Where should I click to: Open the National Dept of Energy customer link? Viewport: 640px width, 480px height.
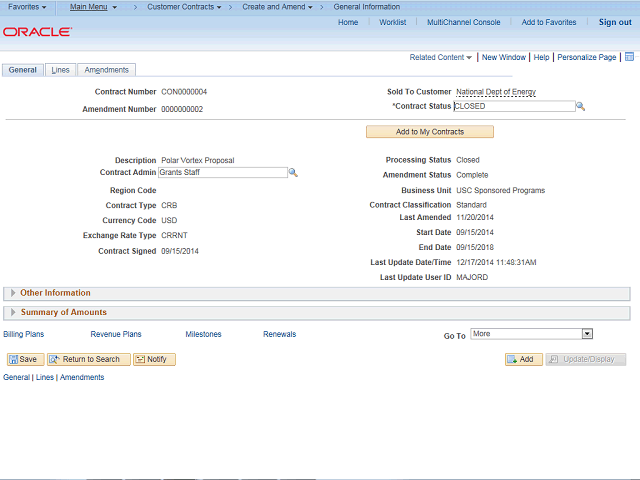[496, 92]
